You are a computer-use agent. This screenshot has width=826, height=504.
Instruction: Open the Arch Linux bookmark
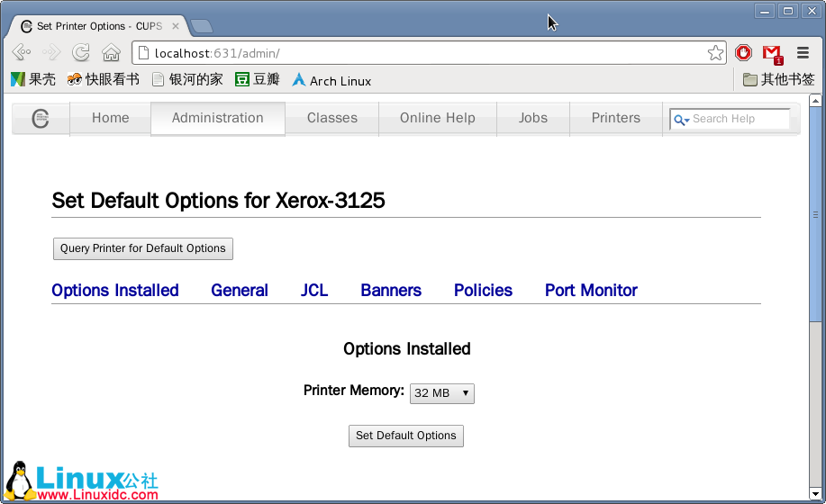click(x=331, y=80)
